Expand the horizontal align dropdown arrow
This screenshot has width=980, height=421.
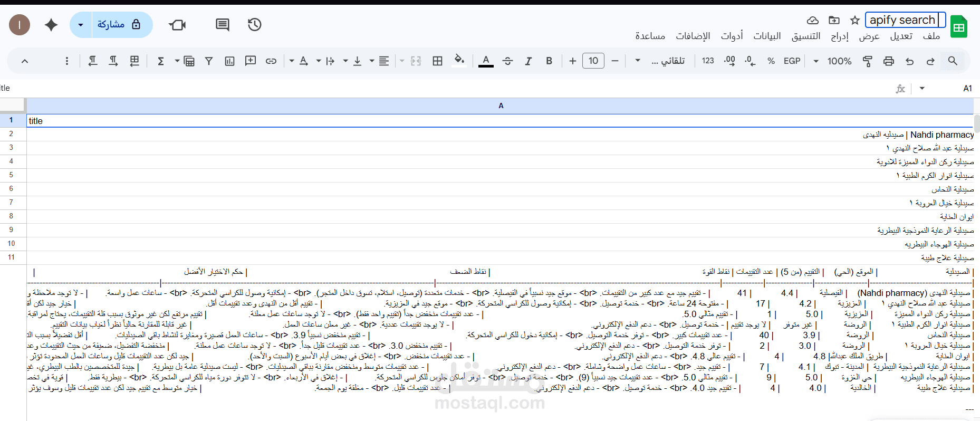pyautogui.click(x=372, y=61)
